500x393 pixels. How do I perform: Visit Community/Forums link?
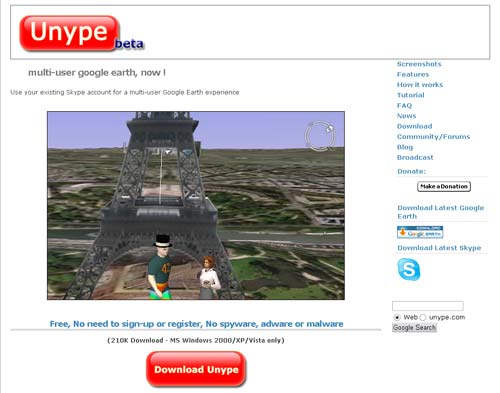pos(433,137)
